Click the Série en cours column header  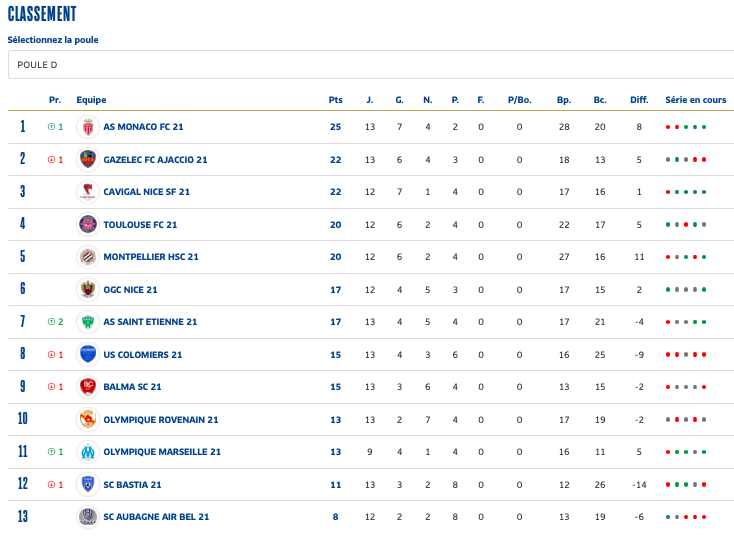(x=695, y=100)
